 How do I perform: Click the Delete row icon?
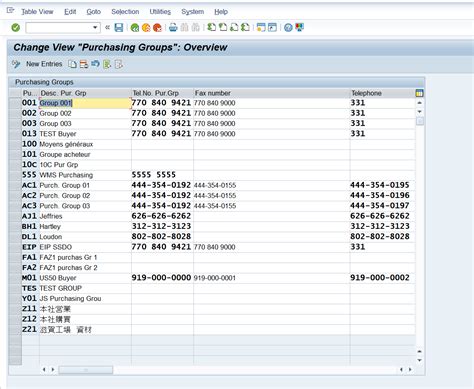84,64
